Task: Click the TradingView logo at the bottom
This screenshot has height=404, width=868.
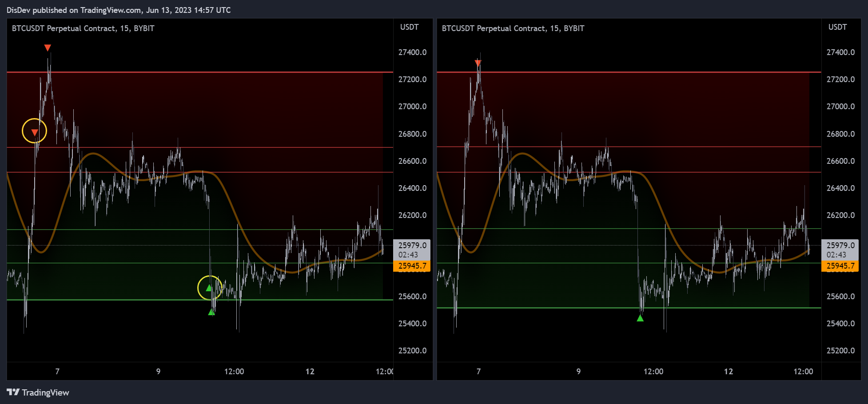Action: [x=38, y=392]
